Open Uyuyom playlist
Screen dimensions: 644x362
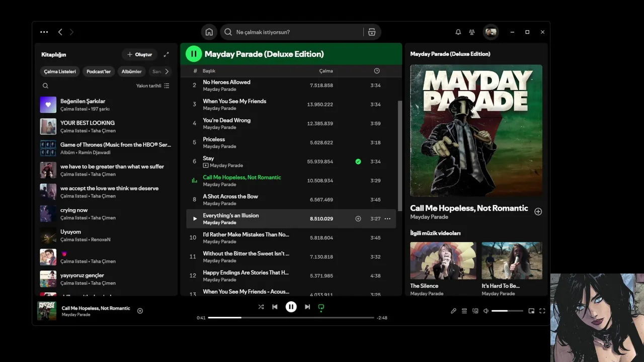[x=107, y=235]
